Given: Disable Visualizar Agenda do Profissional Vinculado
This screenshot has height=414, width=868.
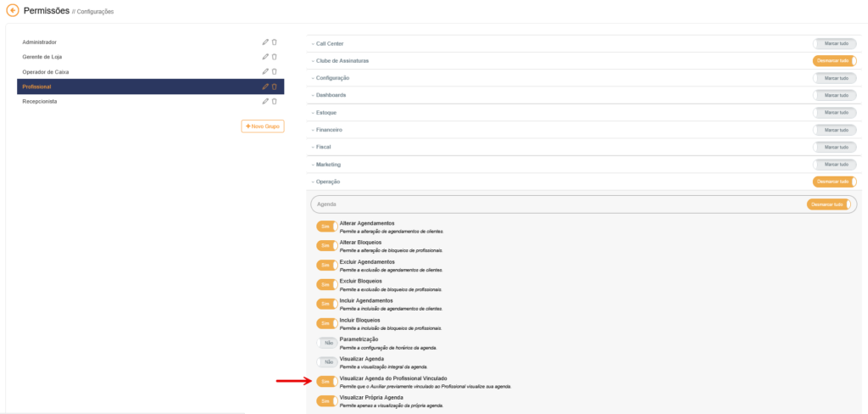Looking at the screenshot, I should (x=326, y=382).
